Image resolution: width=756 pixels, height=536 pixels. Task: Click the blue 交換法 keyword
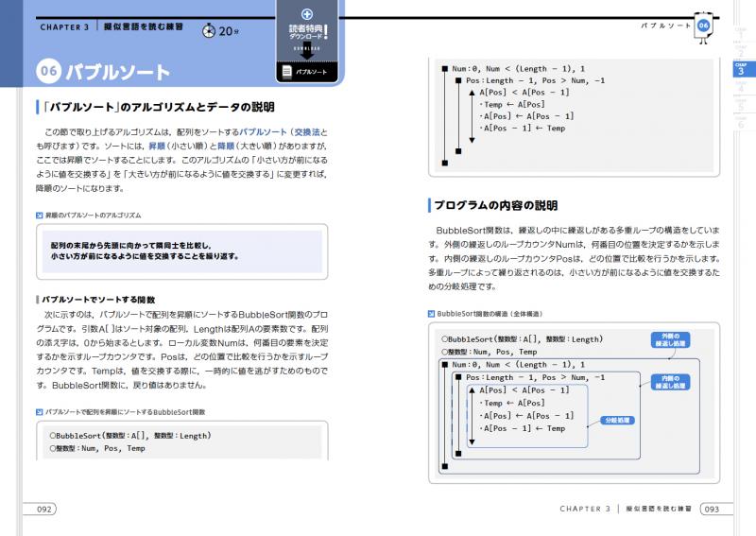307,132
